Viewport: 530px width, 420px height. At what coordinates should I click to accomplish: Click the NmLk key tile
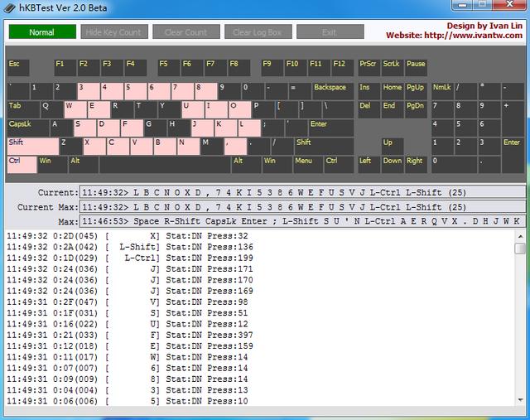pyautogui.click(x=442, y=91)
